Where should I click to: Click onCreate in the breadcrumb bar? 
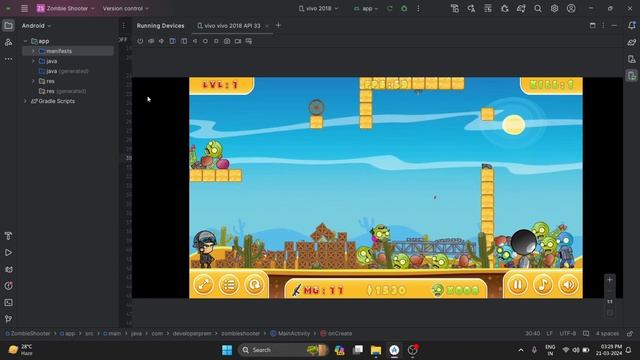(336, 333)
